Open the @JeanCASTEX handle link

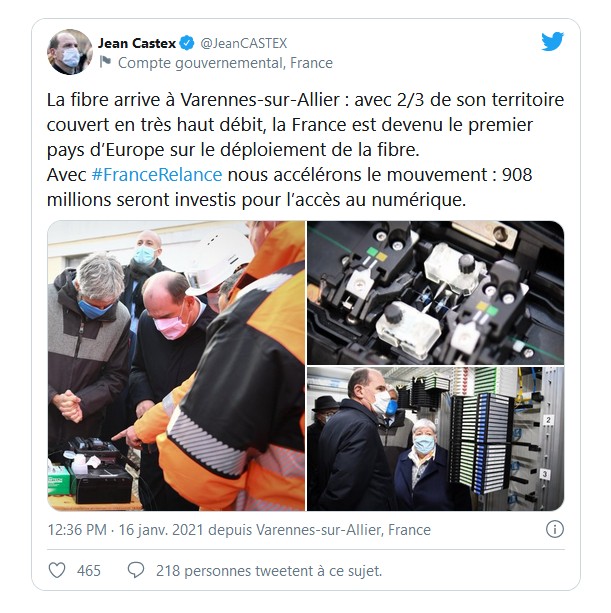244,43
